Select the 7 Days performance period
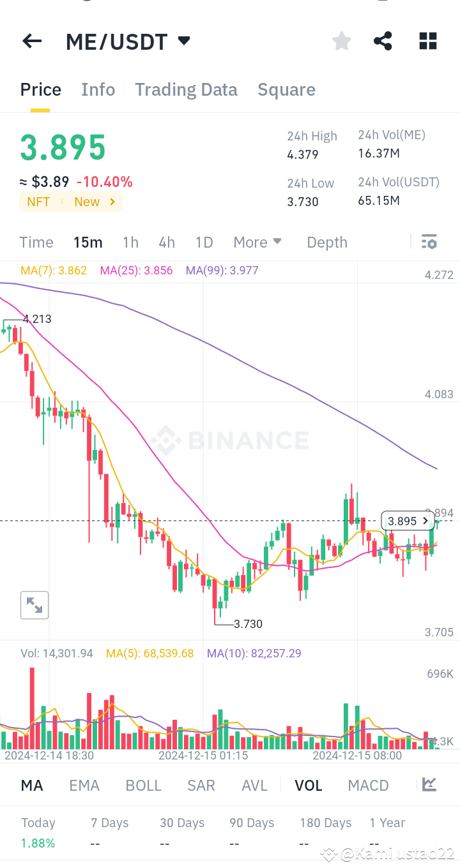The width and height of the screenshot is (460, 868). (109, 823)
